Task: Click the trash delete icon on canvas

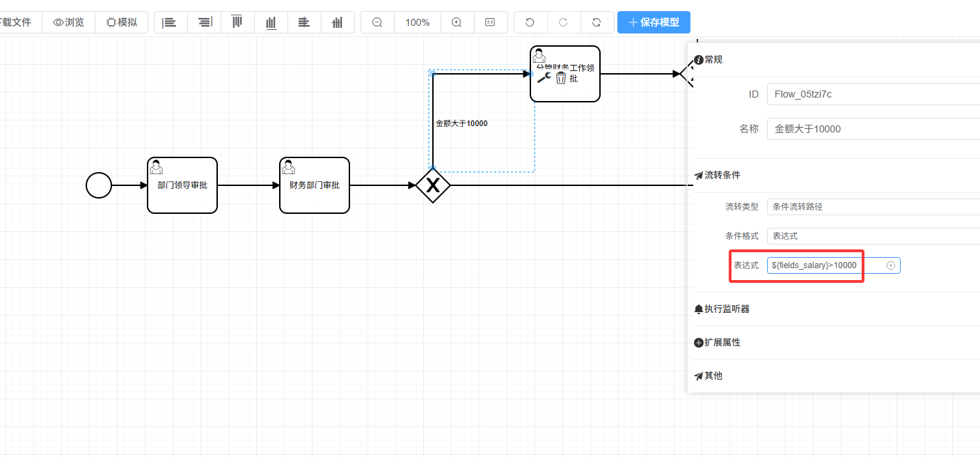Action: [560, 78]
